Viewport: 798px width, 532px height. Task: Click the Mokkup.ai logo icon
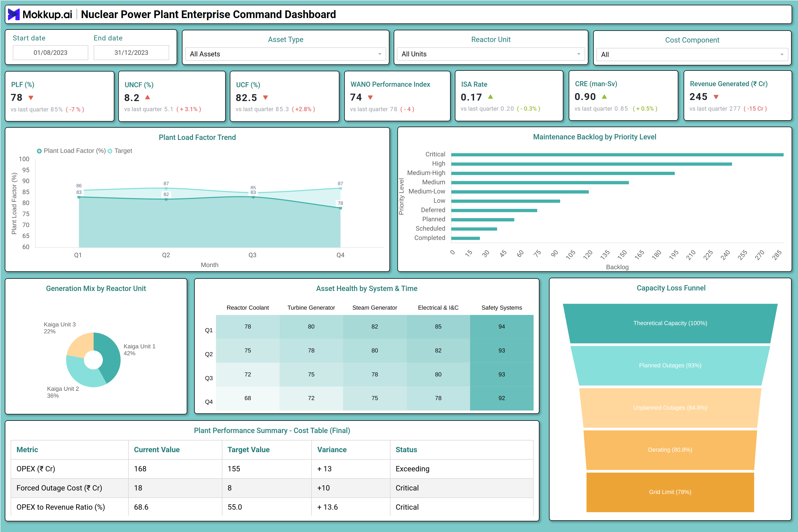pyautogui.click(x=14, y=14)
